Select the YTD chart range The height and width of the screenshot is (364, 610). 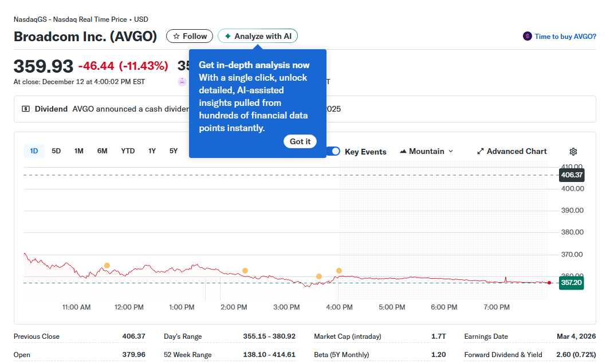coord(127,151)
